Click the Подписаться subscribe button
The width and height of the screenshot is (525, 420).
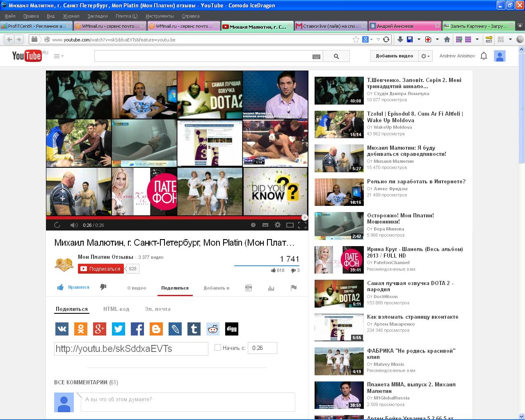click(x=101, y=269)
